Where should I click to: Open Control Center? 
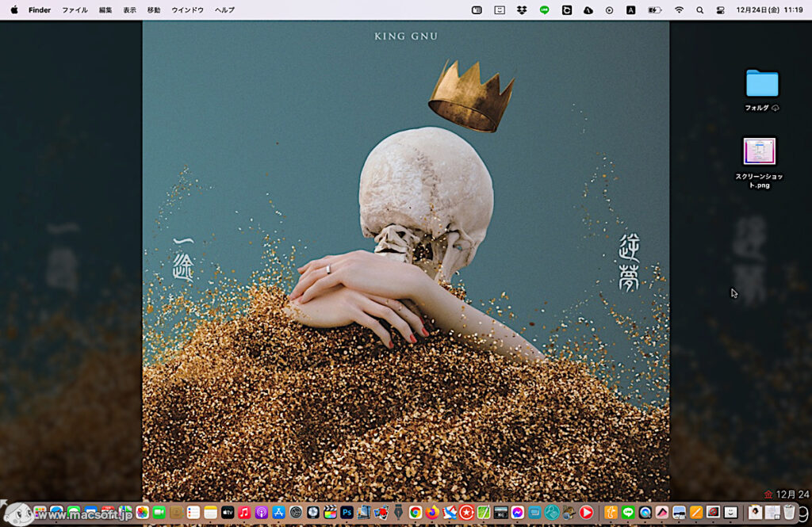[720, 10]
